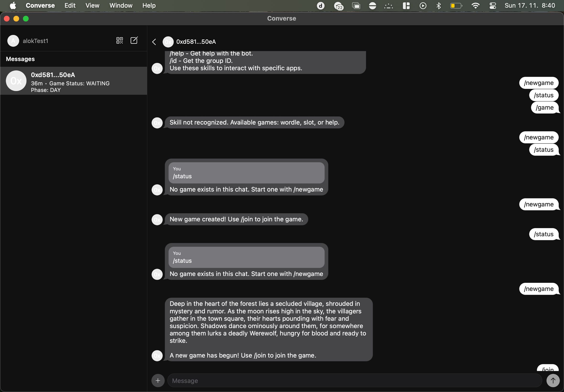This screenshot has width=564, height=392.
Task: Click the /game quick reply button
Action: point(544,107)
